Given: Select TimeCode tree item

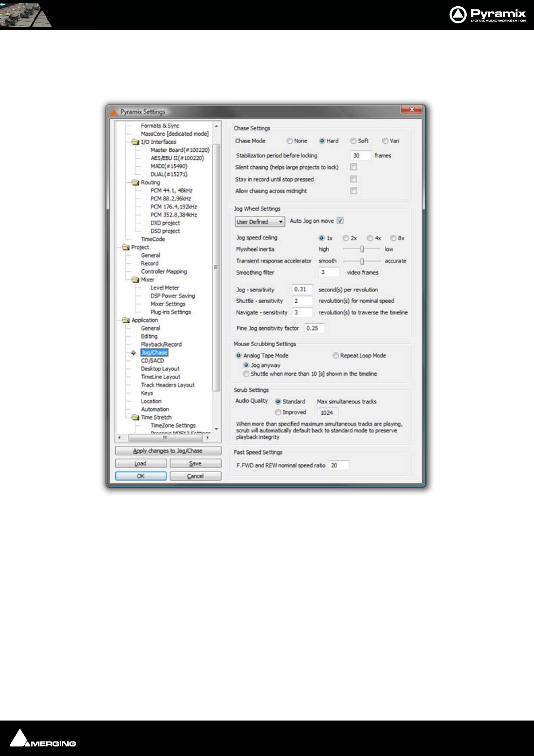Looking at the screenshot, I should coord(153,239).
